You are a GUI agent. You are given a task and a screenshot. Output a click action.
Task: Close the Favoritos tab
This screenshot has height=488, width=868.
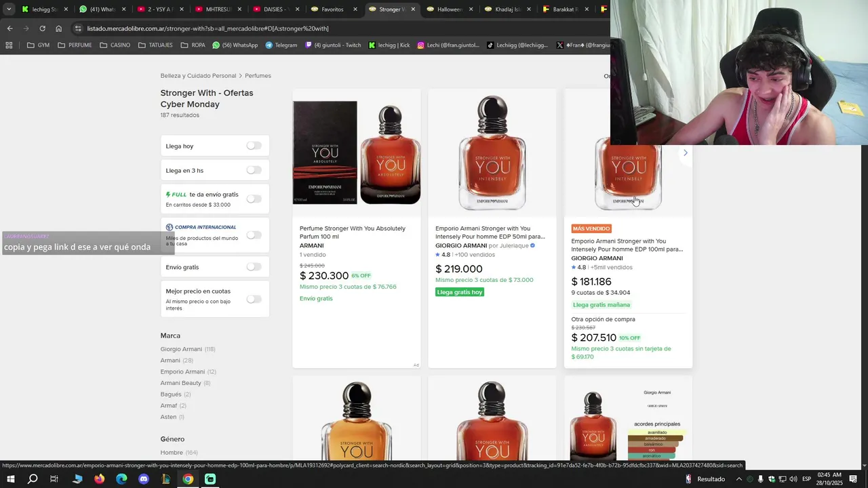pyautogui.click(x=355, y=9)
